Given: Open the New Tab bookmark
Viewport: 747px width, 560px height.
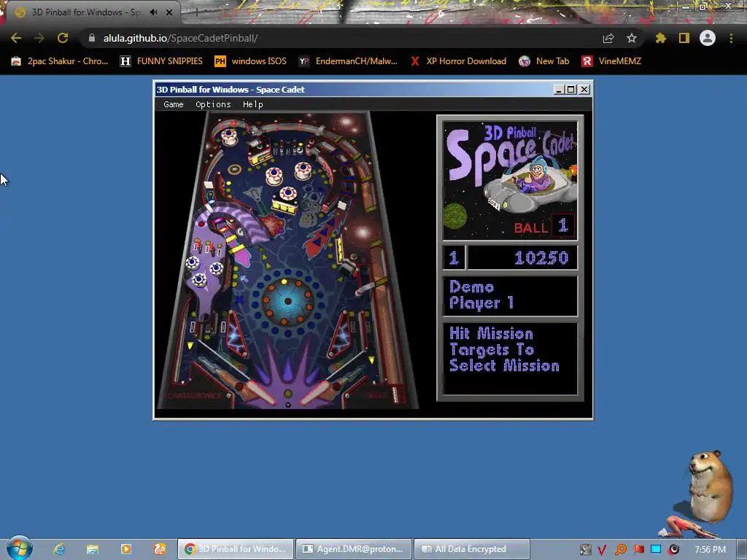Looking at the screenshot, I should pos(544,61).
